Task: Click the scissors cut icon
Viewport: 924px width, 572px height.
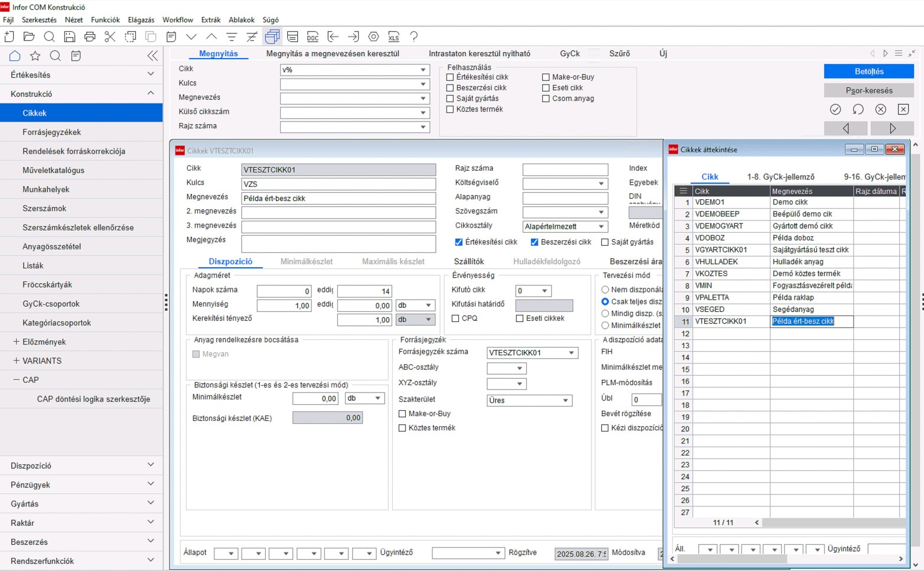Action: pos(110,37)
